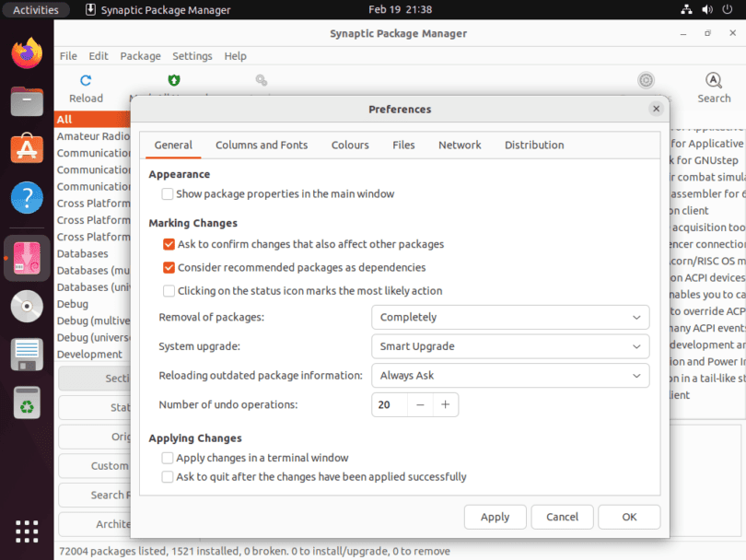Open the Removal of packages dropdown
Screen dimensions: 746x560
pos(511,317)
